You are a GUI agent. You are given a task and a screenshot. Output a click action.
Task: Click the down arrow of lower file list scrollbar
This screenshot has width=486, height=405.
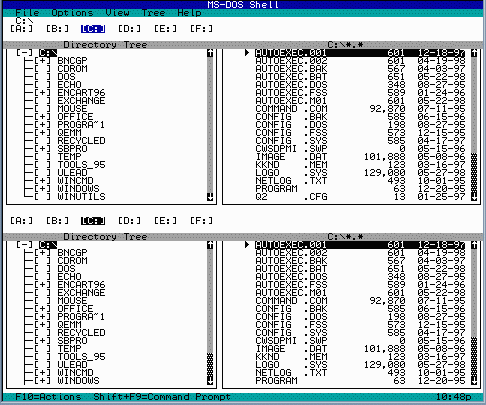(x=474, y=381)
